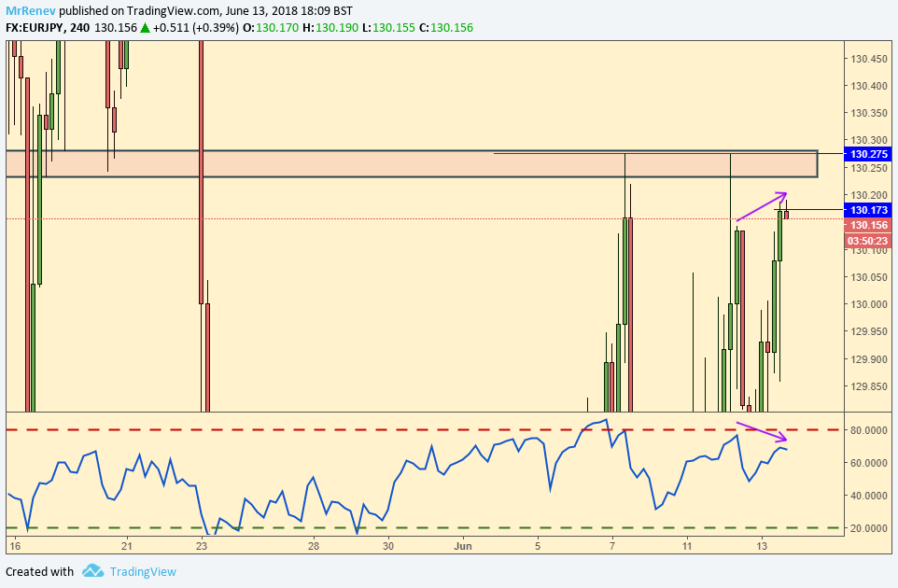Screen dimensions: 898x588
Task: Click the 80.0000 indicator axis value
Action: click(869, 430)
